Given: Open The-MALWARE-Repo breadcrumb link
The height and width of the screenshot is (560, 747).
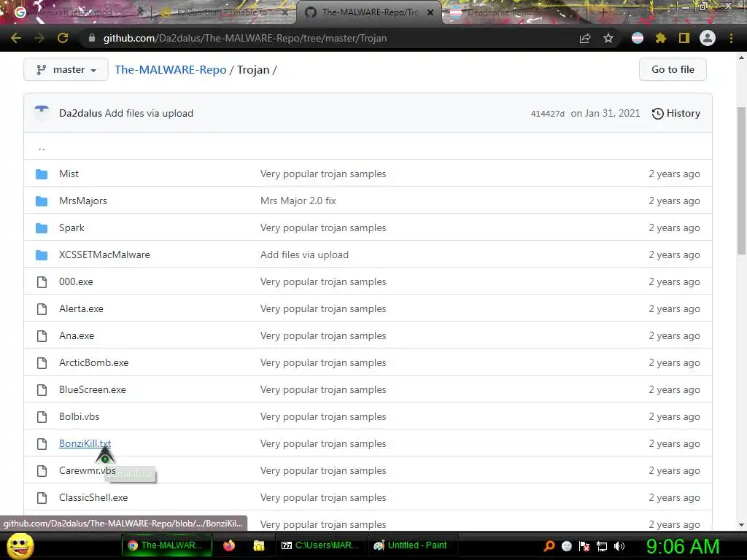Looking at the screenshot, I should (x=171, y=69).
